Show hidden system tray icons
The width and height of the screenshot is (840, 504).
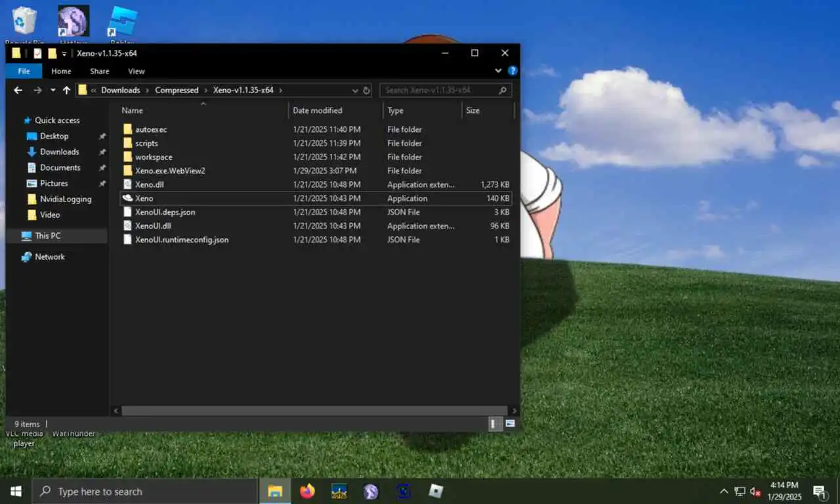(x=724, y=491)
